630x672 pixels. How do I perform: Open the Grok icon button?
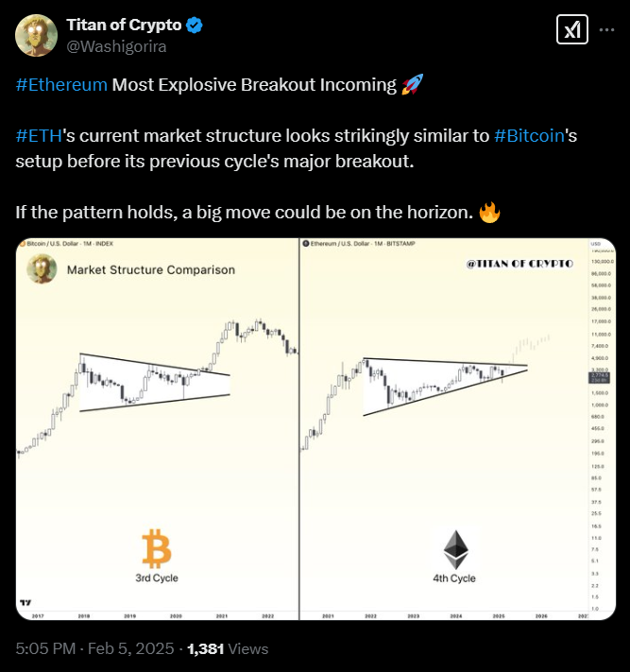tap(570, 30)
